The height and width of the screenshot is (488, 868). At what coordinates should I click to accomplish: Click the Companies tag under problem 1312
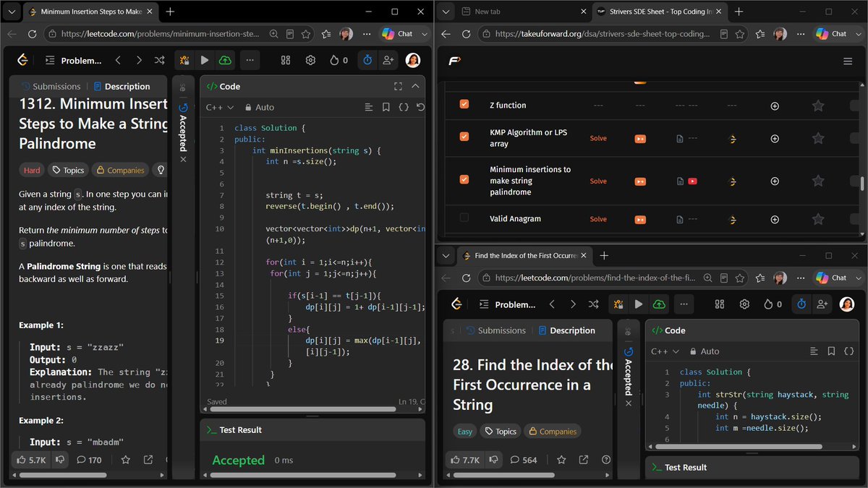click(120, 170)
